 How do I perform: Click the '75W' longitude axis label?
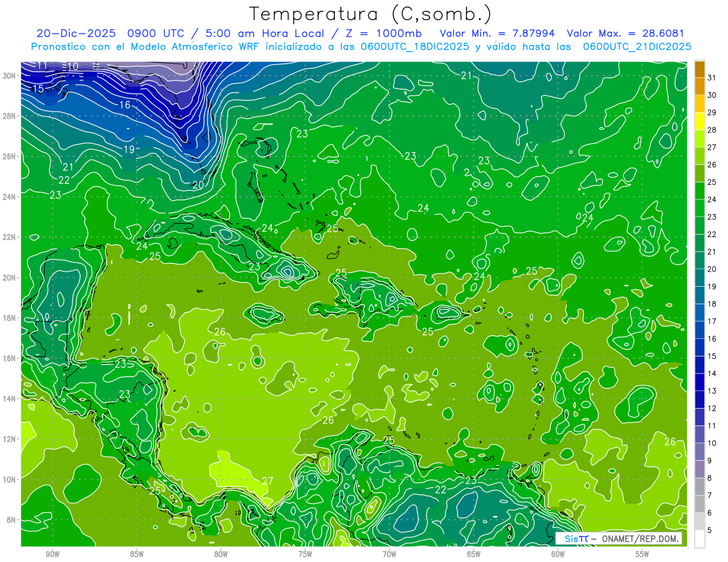click(x=305, y=554)
